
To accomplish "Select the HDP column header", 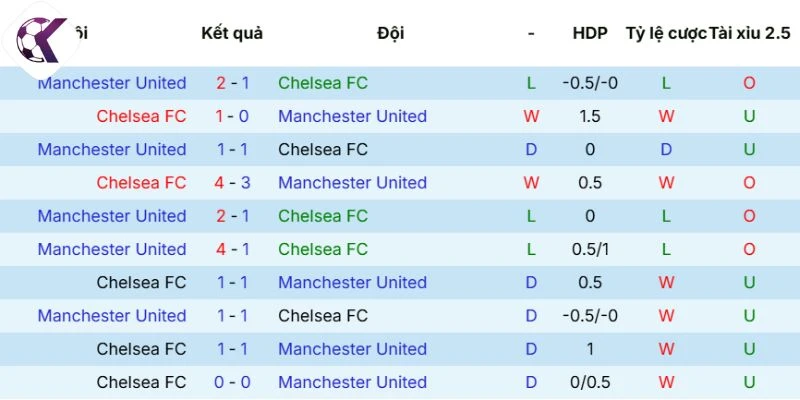I will tap(590, 33).
